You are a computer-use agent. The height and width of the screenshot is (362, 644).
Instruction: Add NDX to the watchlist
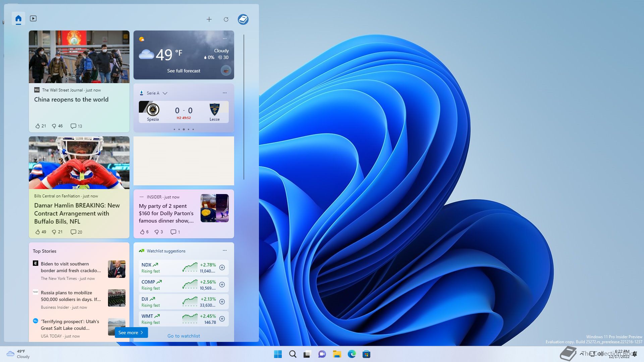coord(222,267)
